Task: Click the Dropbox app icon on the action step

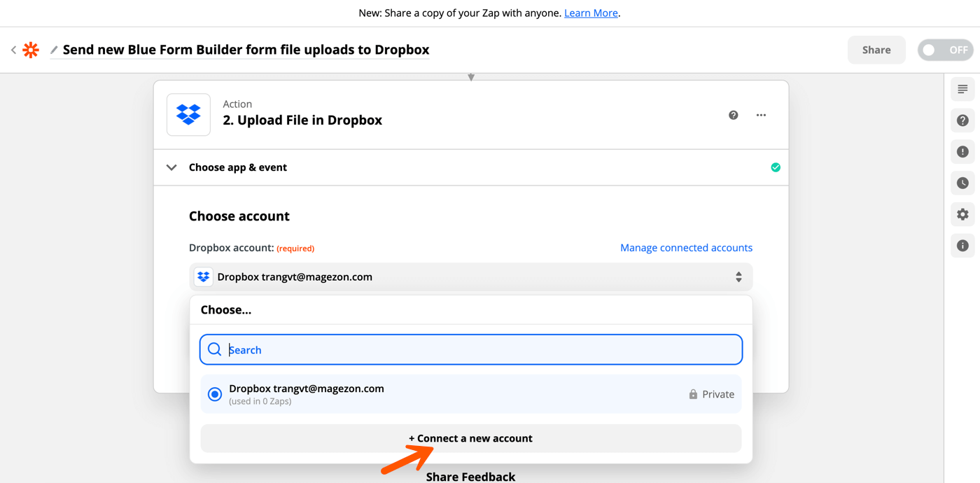Action: click(188, 114)
